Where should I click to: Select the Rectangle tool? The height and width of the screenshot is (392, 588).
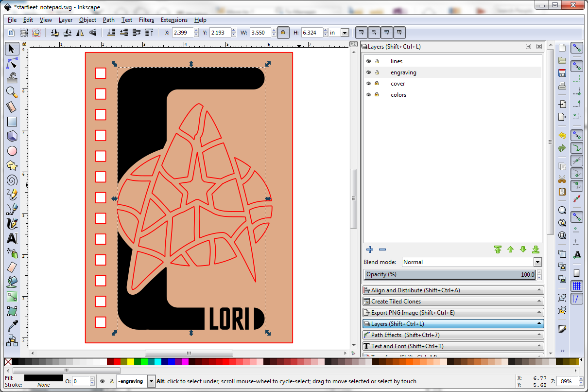pos(12,122)
